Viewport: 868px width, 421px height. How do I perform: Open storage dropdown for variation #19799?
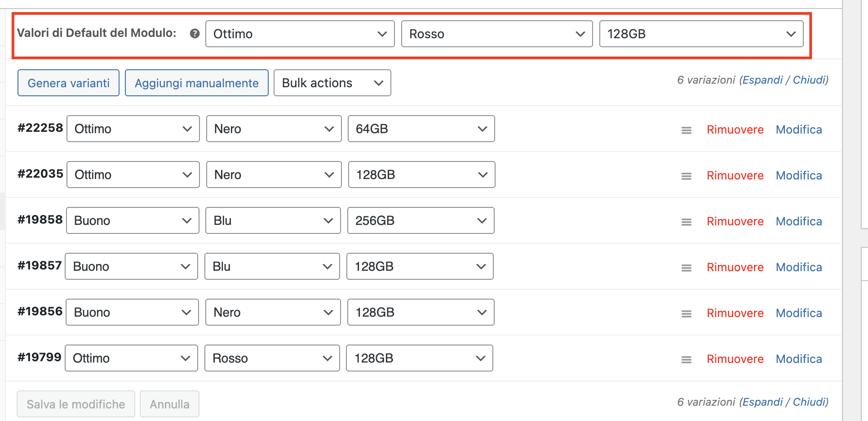[x=420, y=358]
